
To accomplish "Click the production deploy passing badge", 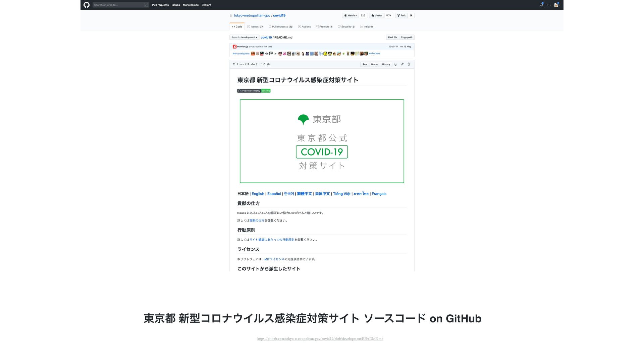I will tap(254, 91).
